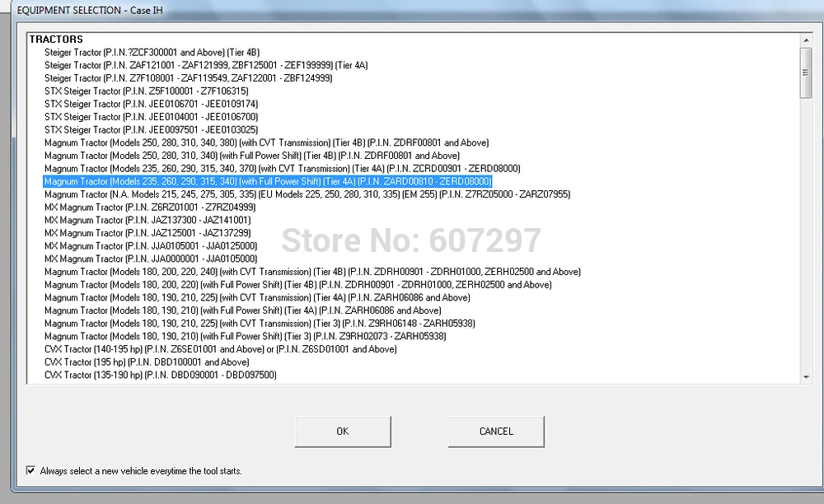Select CVX Tractor (135-190 hp) DBD090001 entry
This screenshot has height=504, width=824.
161,375
